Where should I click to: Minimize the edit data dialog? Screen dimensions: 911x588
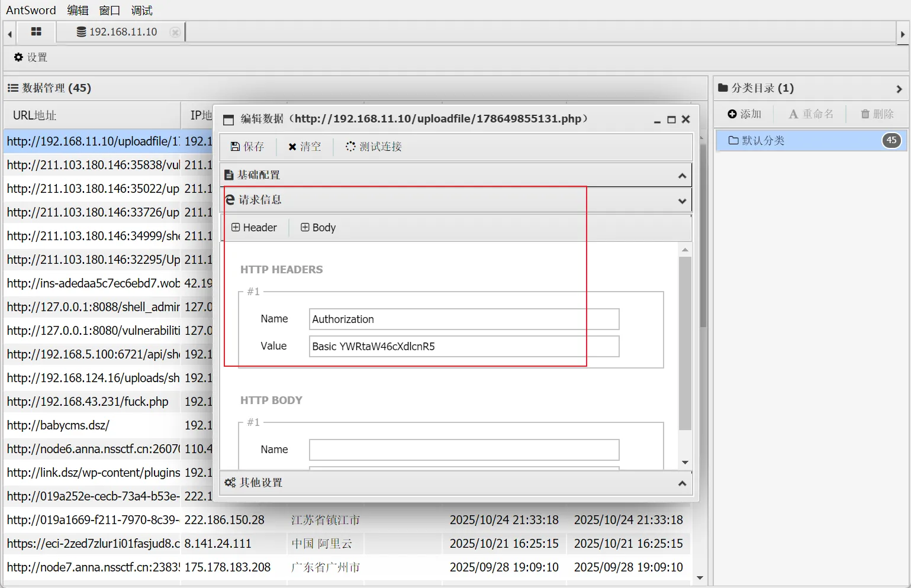click(657, 119)
